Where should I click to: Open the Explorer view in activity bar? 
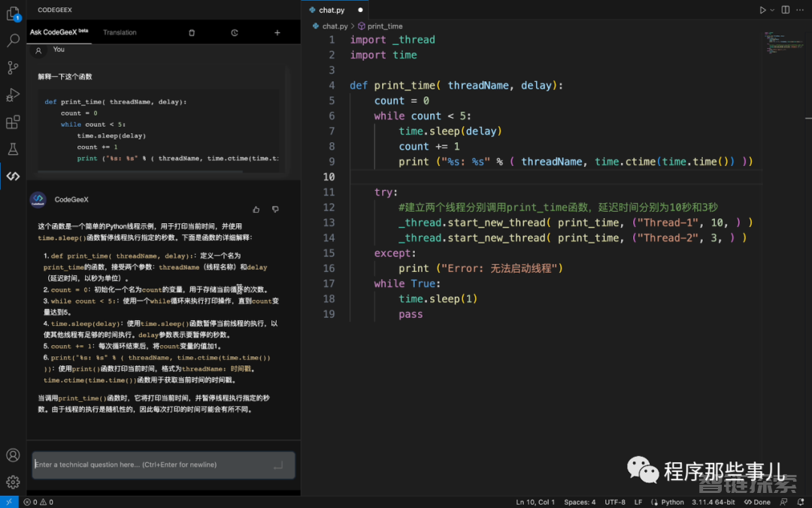coord(13,14)
